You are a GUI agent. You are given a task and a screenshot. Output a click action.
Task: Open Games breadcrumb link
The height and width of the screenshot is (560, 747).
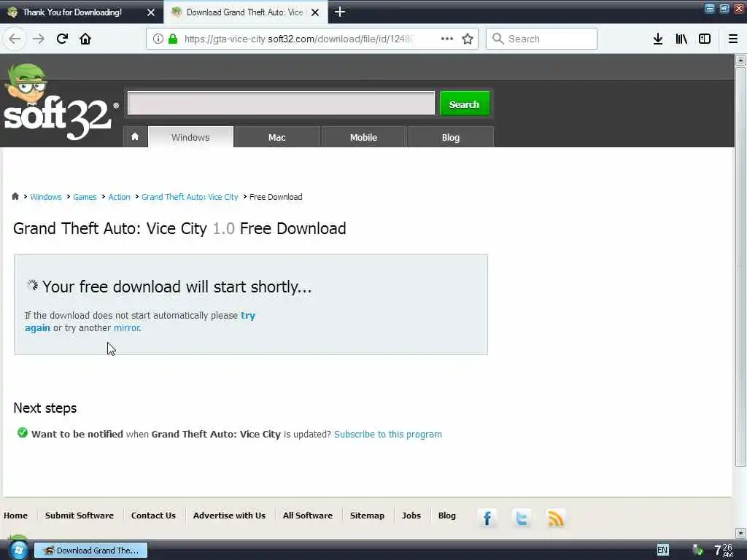pyautogui.click(x=85, y=197)
